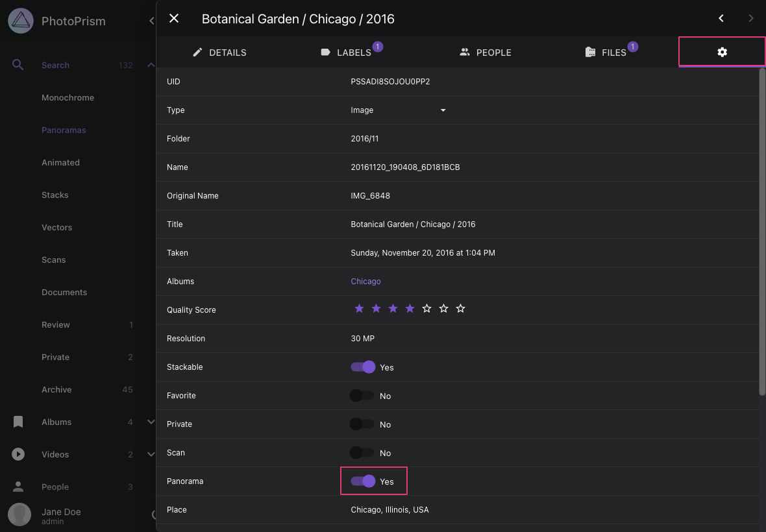Enable the Favorite toggle
The width and height of the screenshot is (766, 532).
[363, 395]
